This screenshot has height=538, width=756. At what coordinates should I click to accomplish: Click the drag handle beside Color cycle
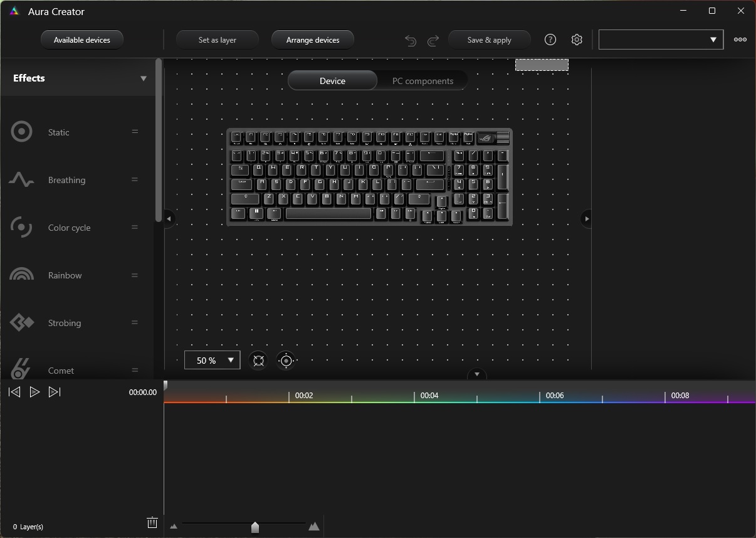click(134, 227)
